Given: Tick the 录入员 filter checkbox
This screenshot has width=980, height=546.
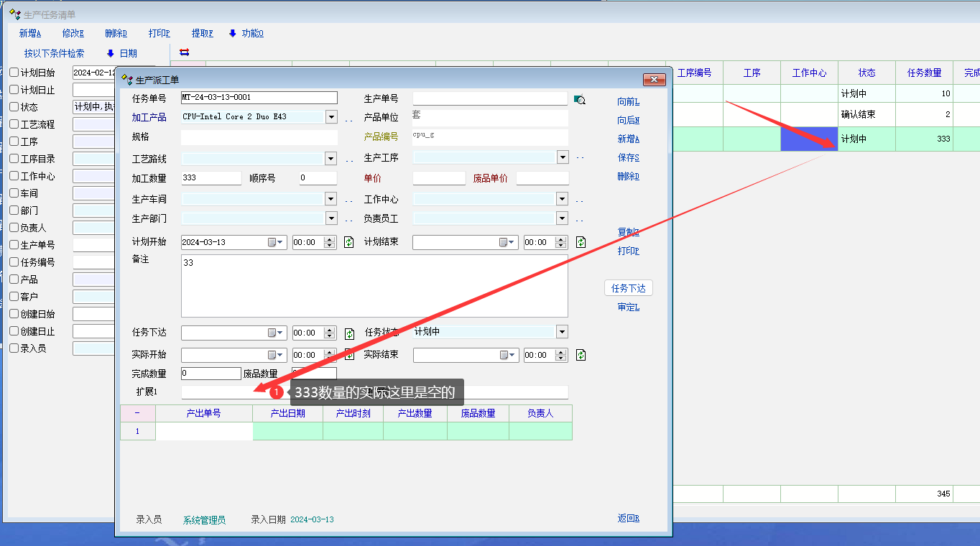Looking at the screenshot, I should click(14, 348).
